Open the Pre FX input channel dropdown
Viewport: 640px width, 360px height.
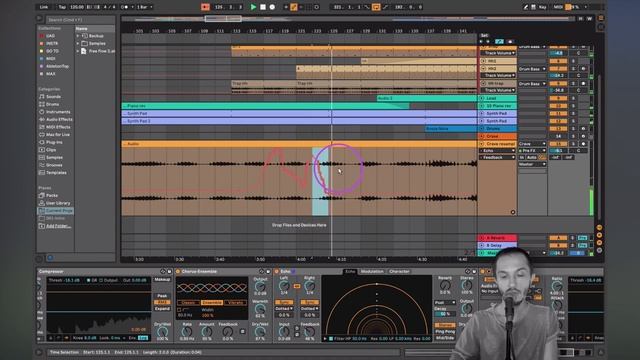[x=532, y=151]
